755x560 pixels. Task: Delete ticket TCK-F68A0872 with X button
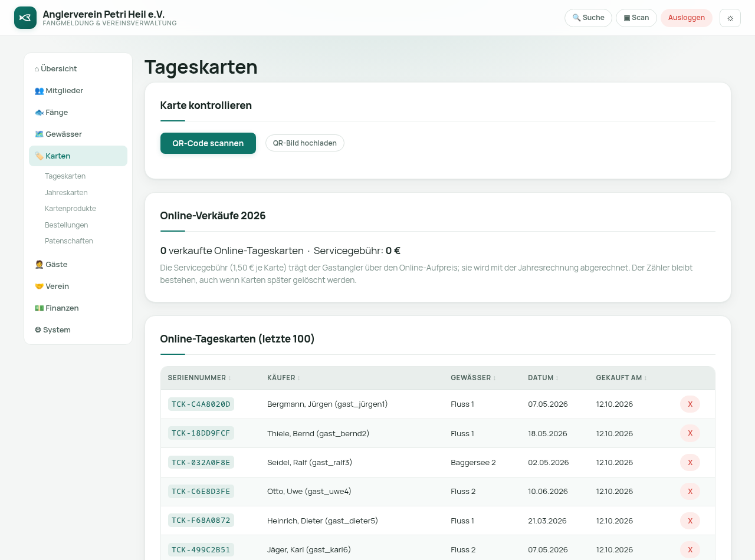(x=690, y=521)
